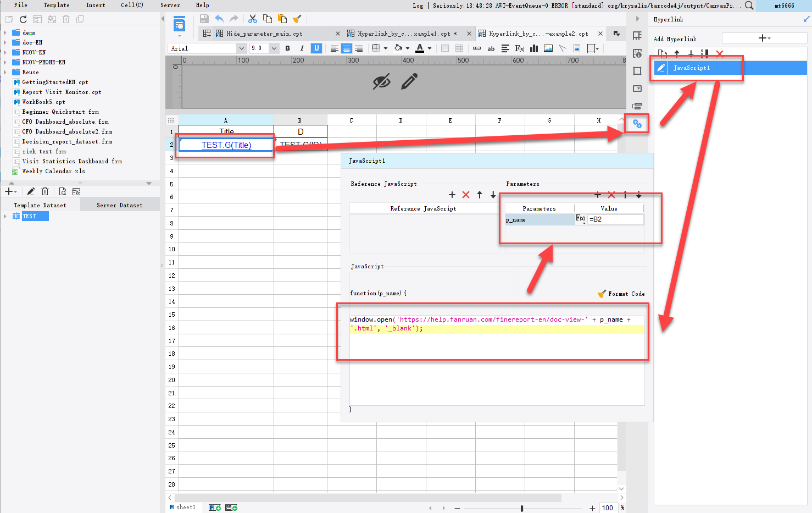Refresh the file tree
This screenshot has width=812, height=513.
click(23, 19)
